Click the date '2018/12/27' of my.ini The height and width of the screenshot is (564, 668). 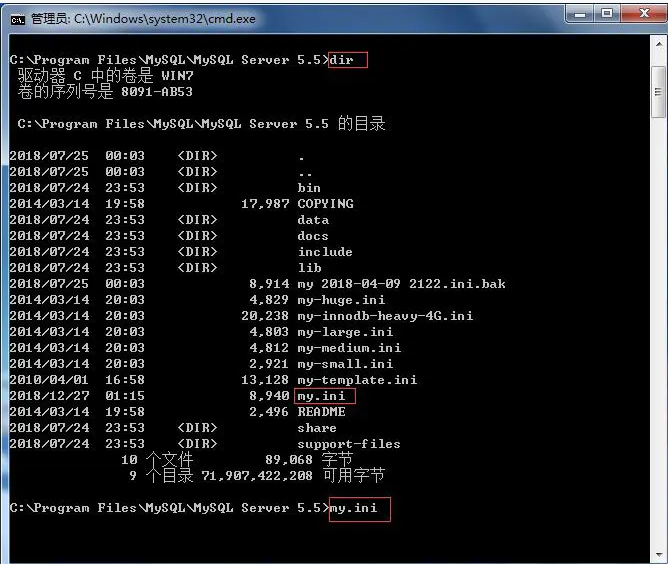(49, 396)
